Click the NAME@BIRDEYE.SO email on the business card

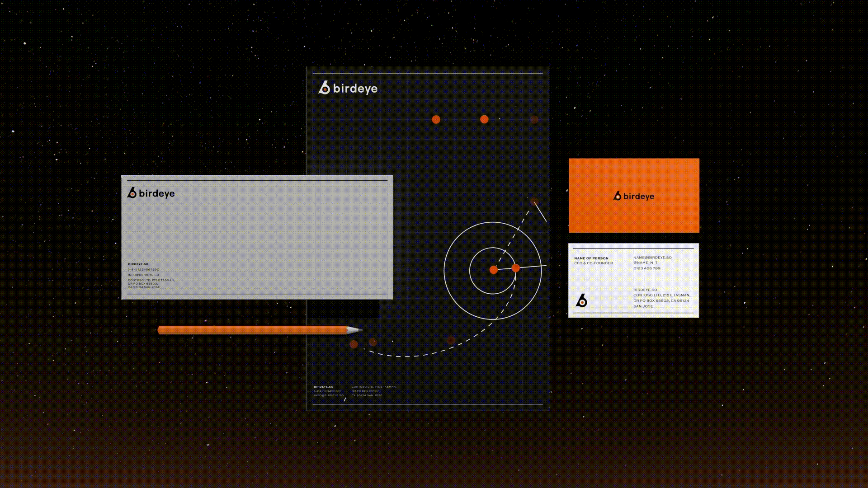[652, 258]
